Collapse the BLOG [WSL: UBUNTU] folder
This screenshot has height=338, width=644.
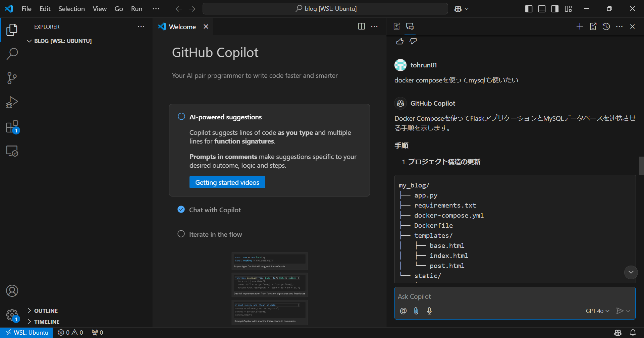tap(29, 41)
